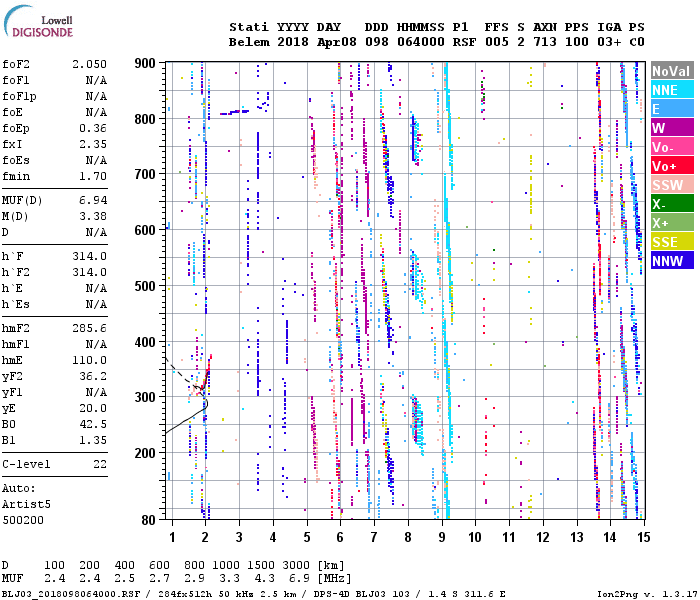The height and width of the screenshot is (600, 700).
Task: Click the fxI value 2.35
Action: [93, 144]
